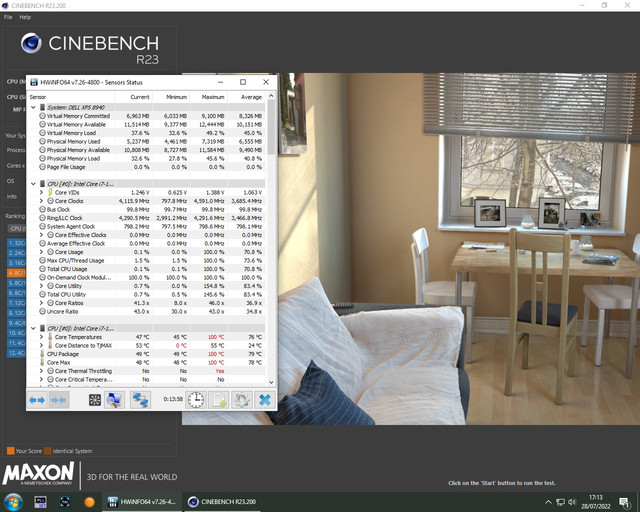Click the networked computers remote icon
640x512 pixels.
[x=140, y=400]
